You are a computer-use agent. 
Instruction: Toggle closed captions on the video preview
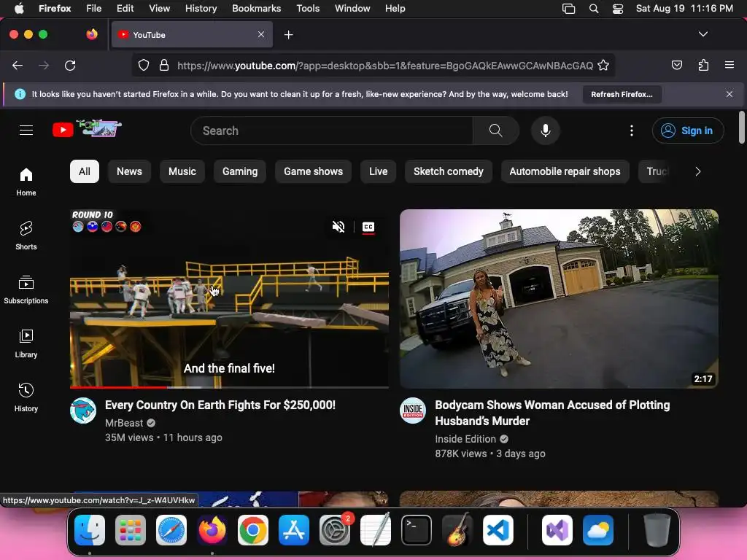[368, 227]
